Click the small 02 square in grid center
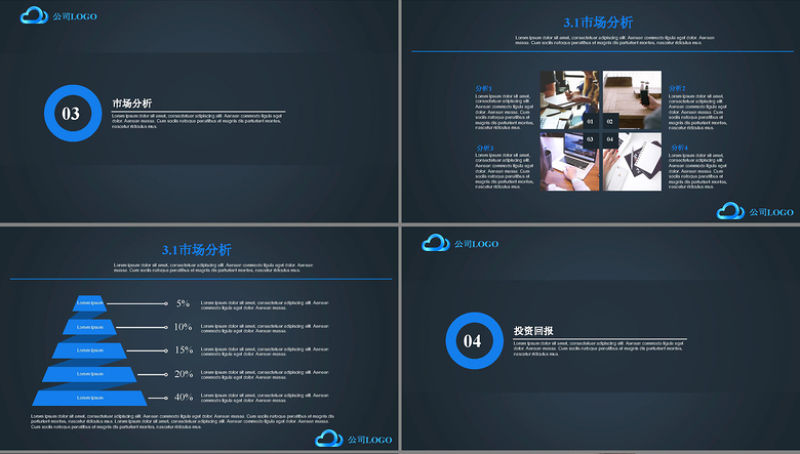The image size is (800, 454). coord(610,121)
